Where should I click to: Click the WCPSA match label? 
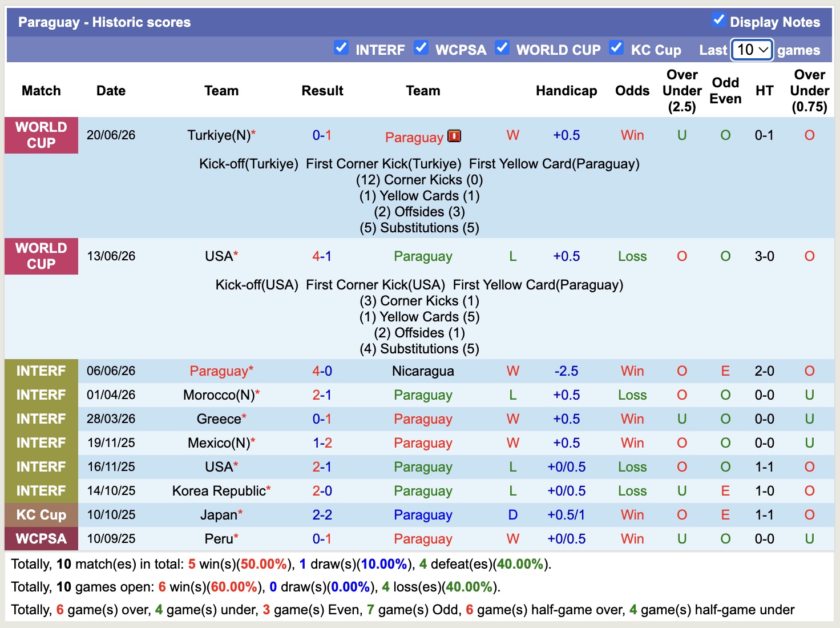pos(41,539)
